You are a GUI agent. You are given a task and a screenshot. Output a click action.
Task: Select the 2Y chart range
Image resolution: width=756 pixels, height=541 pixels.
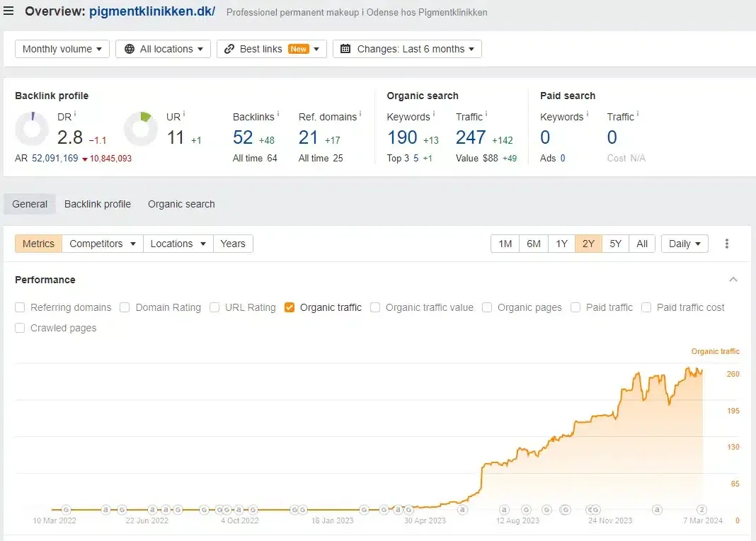(589, 244)
